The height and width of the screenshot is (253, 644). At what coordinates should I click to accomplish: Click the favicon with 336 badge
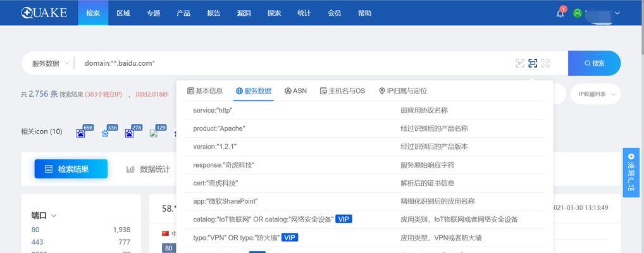coord(105,133)
